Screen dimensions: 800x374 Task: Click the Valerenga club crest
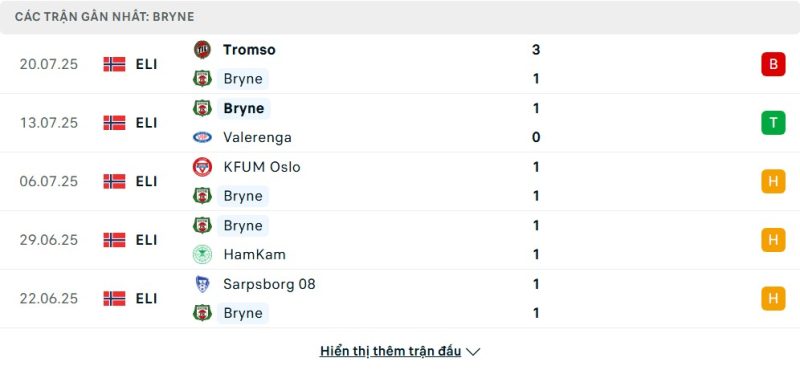coord(202,137)
